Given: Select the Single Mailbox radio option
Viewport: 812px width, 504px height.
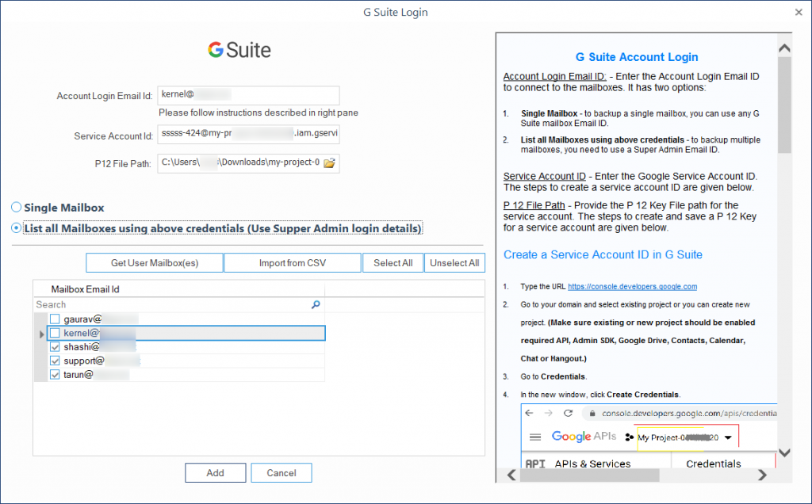Looking at the screenshot, I should pos(17,208).
